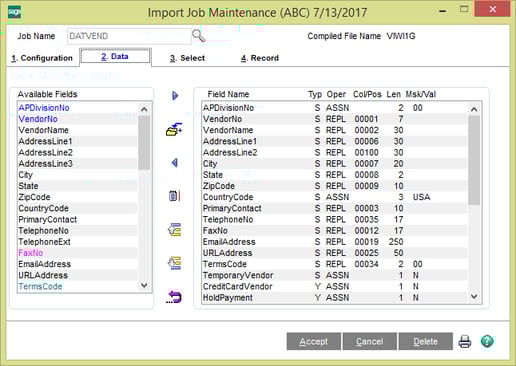The image size is (516, 366).
Task: Click the move field up icon
Action: [174, 230]
